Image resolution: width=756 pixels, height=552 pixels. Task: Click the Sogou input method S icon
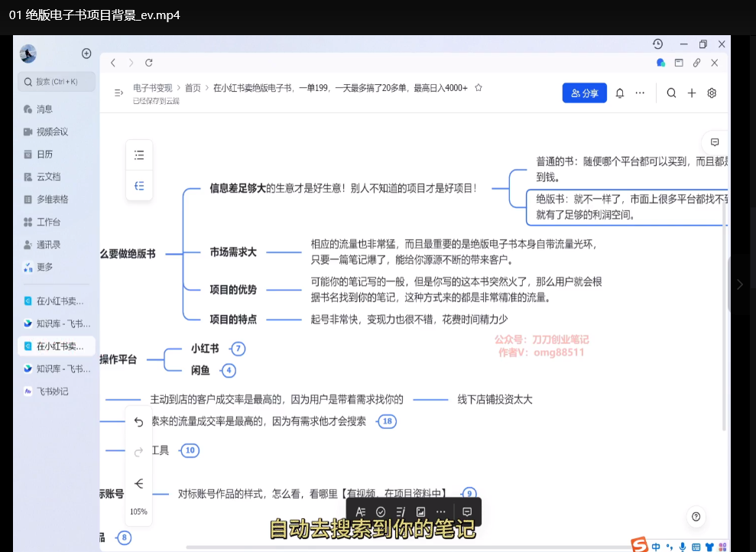point(639,545)
